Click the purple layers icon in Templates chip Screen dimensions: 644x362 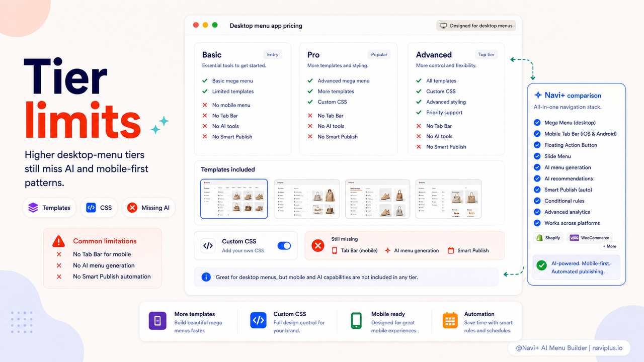pos(33,208)
